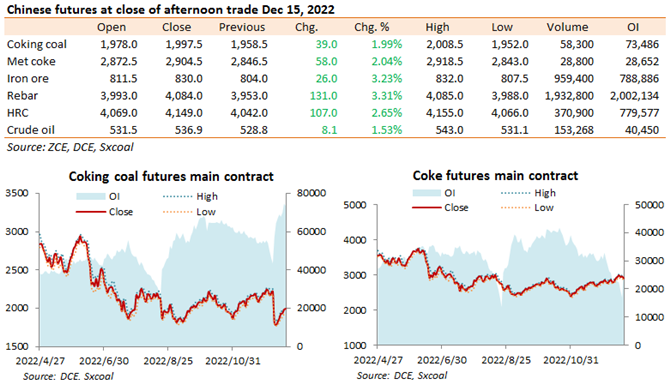Click the 2022/10/31 date label on coke axis

click(x=570, y=360)
